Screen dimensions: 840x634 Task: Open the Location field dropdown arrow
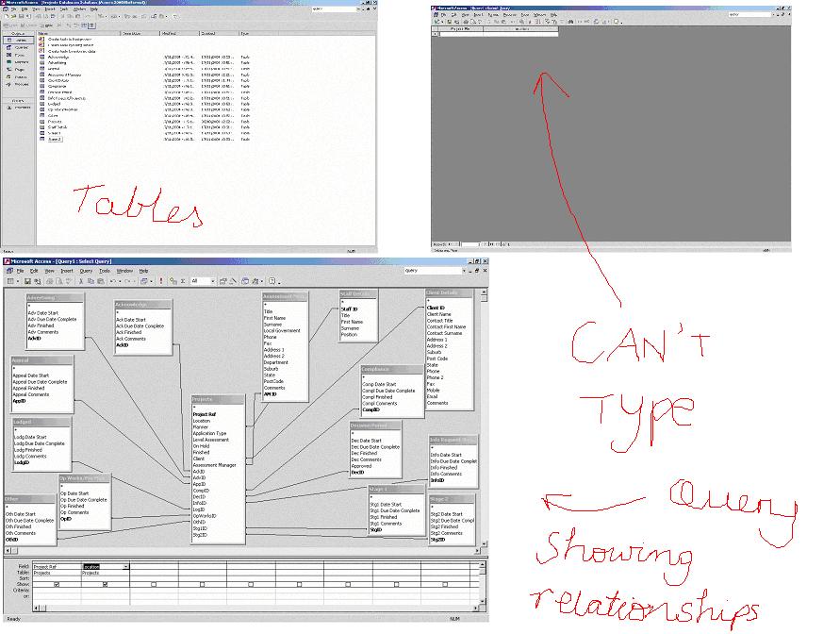tap(126, 566)
